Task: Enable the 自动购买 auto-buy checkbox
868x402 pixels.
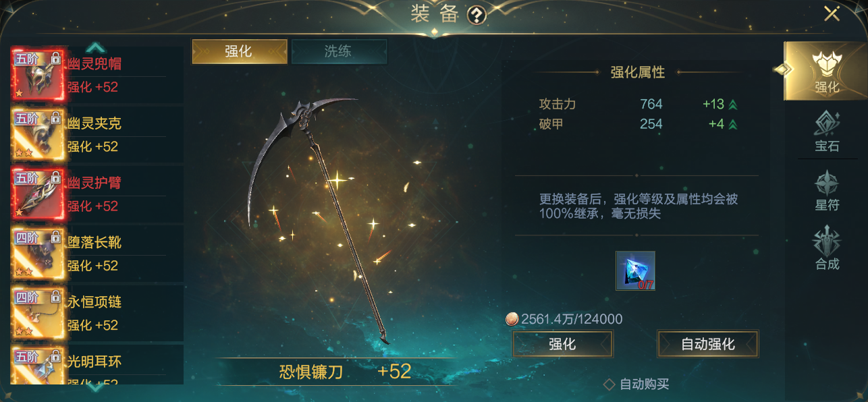Action: point(609,384)
